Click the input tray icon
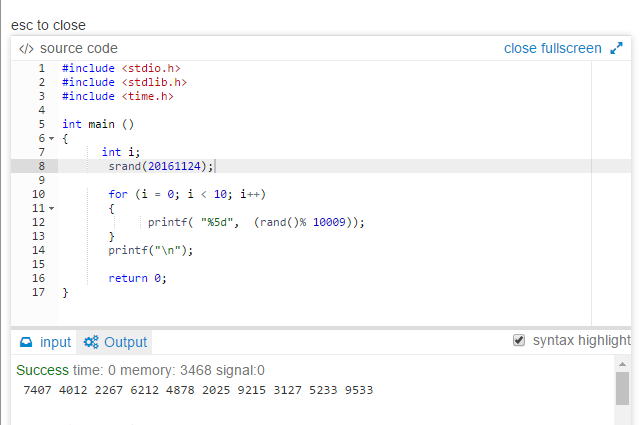 tap(26, 342)
